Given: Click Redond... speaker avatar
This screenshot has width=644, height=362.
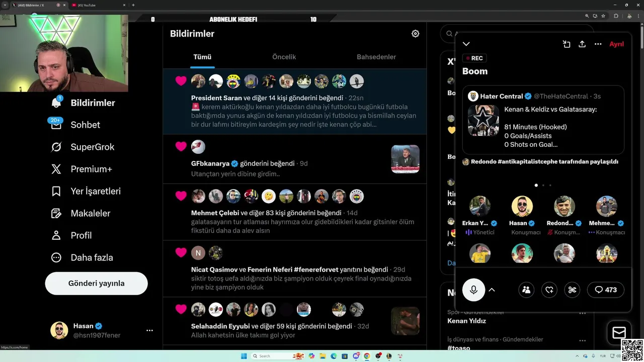Looking at the screenshot, I should (565, 206).
